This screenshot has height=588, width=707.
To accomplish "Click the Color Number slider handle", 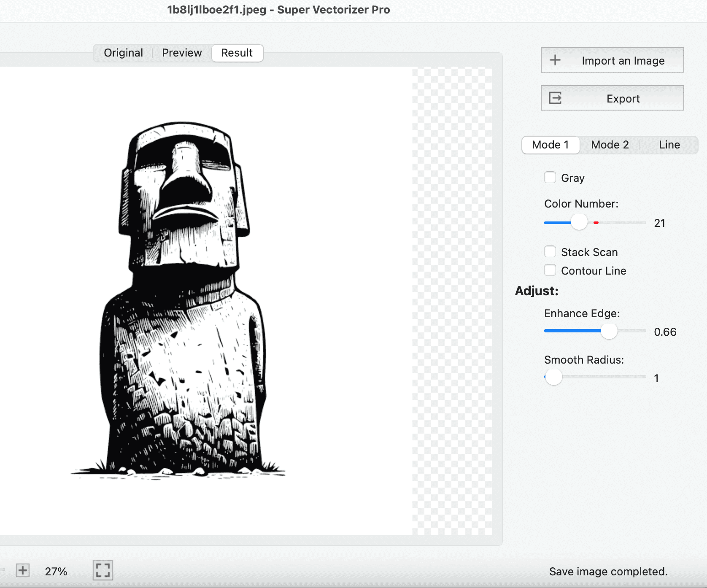I will pyautogui.click(x=579, y=222).
